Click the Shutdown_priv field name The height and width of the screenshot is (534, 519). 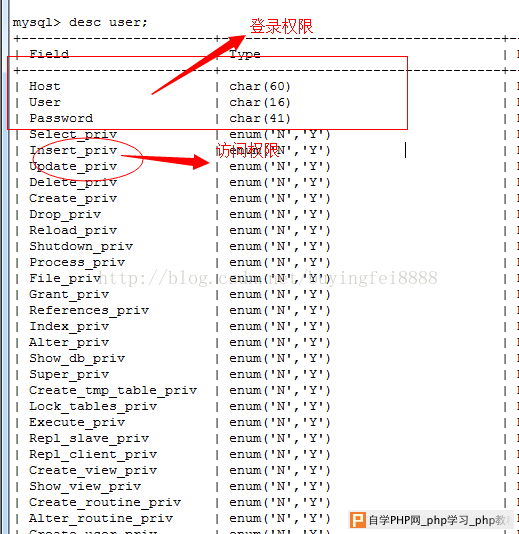tap(81, 247)
